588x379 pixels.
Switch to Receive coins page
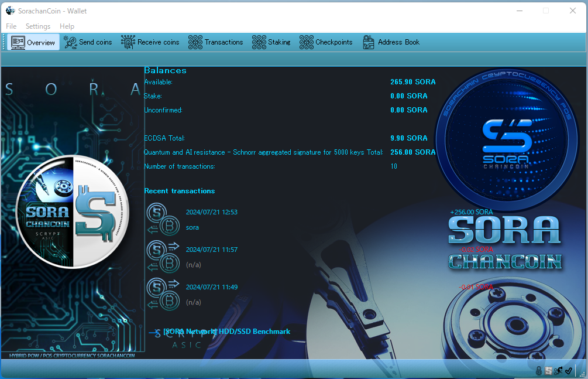(150, 42)
